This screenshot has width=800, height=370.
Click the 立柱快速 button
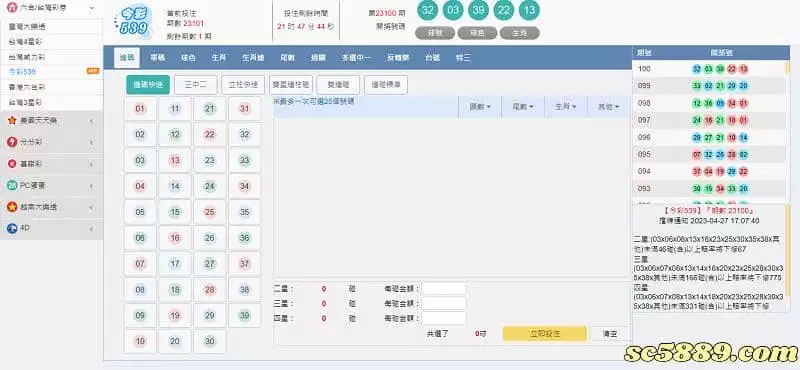coord(243,85)
